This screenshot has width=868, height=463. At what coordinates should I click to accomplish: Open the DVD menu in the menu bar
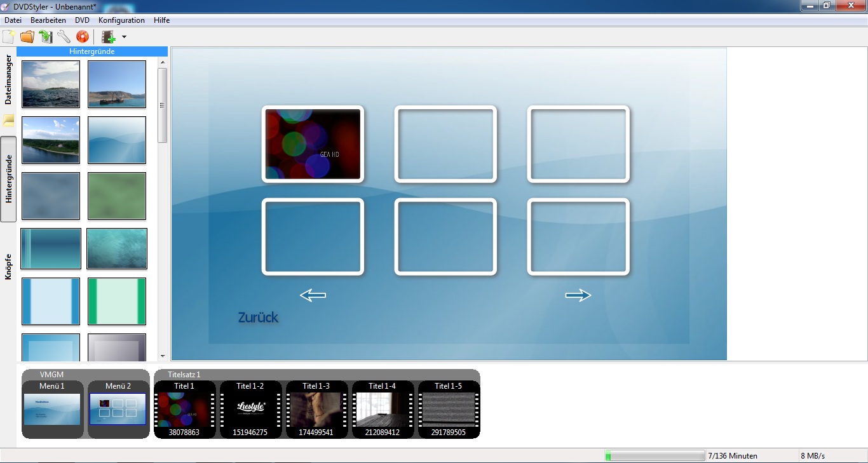pos(82,20)
